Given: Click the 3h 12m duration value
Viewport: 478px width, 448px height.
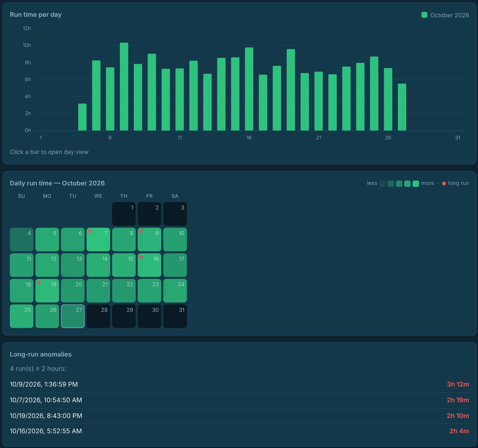Looking at the screenshot, I should click(x=458, y=384).
